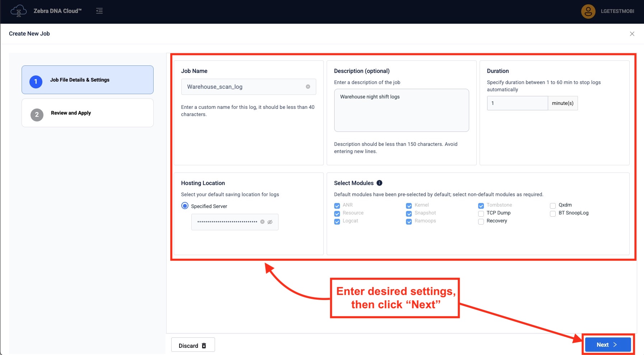The height and width of the screenshot is (355, 644).
Task: Show the hidden server address
Action: click(x=270, y=222)
